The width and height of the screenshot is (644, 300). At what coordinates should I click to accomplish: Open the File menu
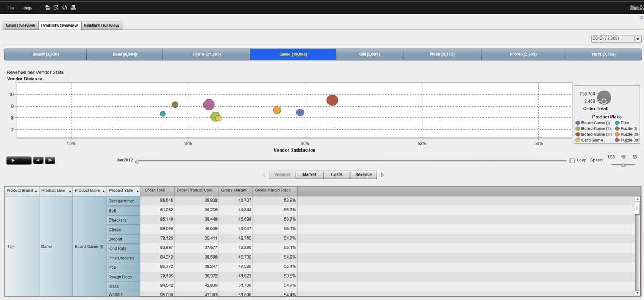11,8
